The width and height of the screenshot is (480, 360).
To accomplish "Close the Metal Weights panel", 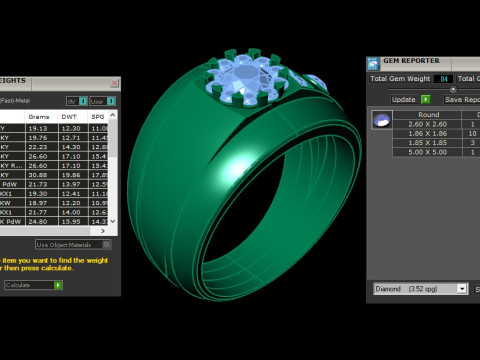I will (x=114, y=83).
